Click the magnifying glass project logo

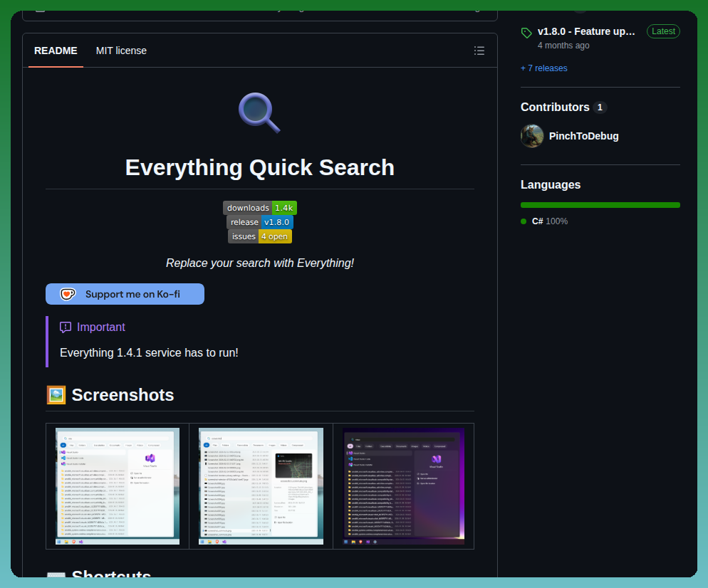click(x=260, y=112)
